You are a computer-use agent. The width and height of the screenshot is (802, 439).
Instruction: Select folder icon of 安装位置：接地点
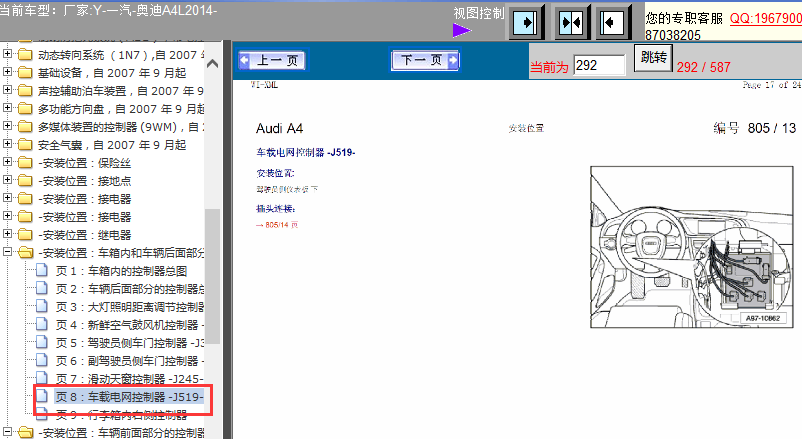coord(25,181)
